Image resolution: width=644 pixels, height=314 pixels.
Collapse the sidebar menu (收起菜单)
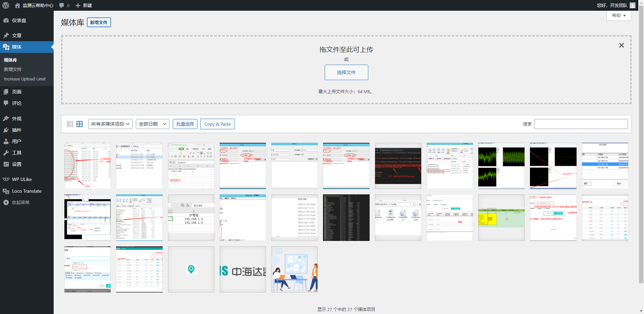[x=20, y=202]
